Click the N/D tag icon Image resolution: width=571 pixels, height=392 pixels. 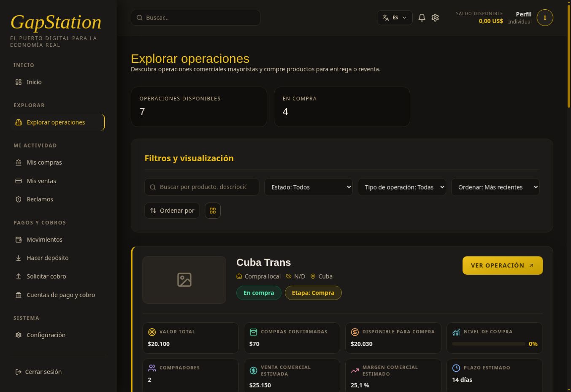[x=289, y=276]
